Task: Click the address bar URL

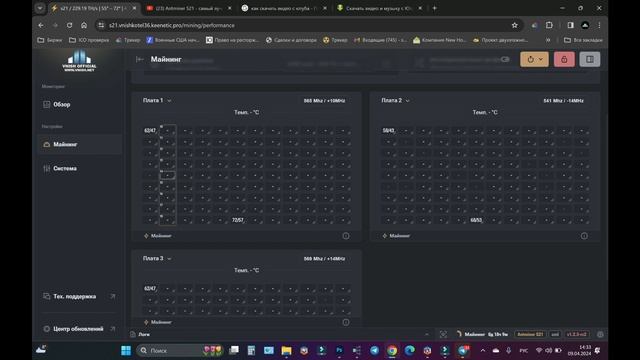Action: coord(172,25)
